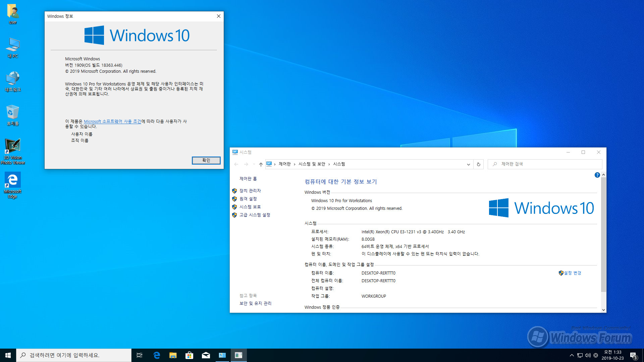
Task: Open recent locations dropdown arrow
Action: coord(254,164)
